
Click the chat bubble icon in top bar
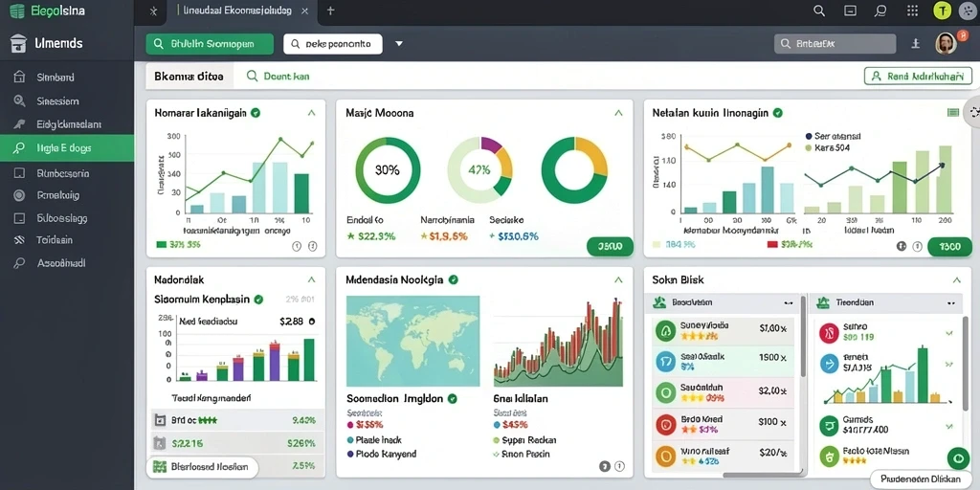pos(880,11)
